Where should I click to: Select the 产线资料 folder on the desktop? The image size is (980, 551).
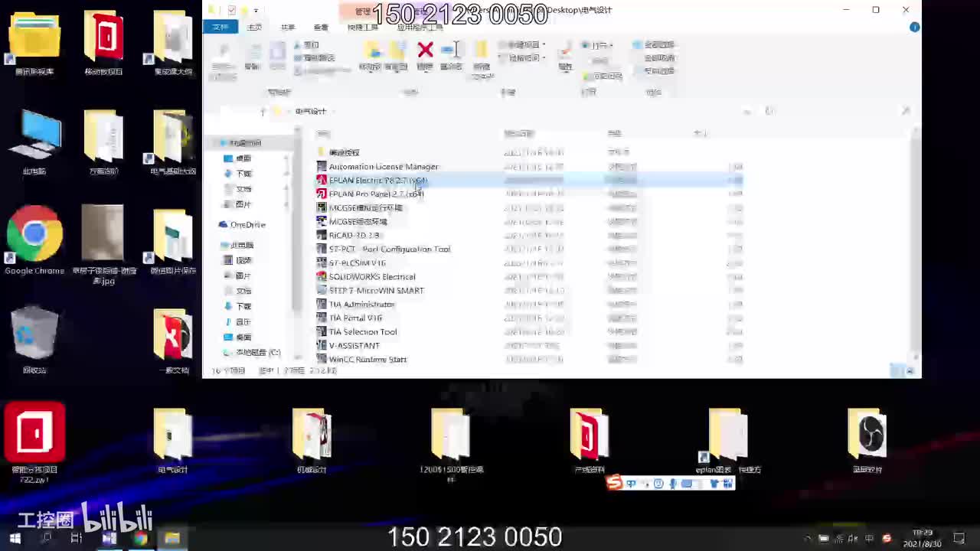589,433
